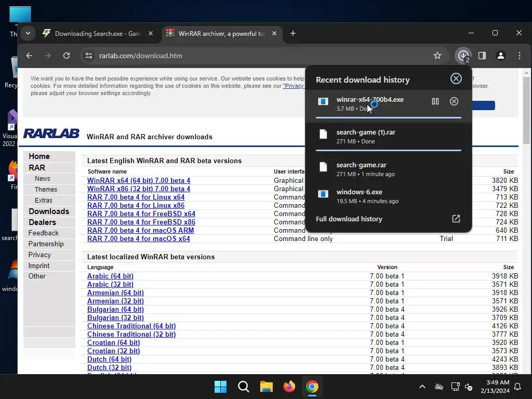This screenshot has width=532, height=399.
Task: Click the Full download history label
Action: pos(349,219)
